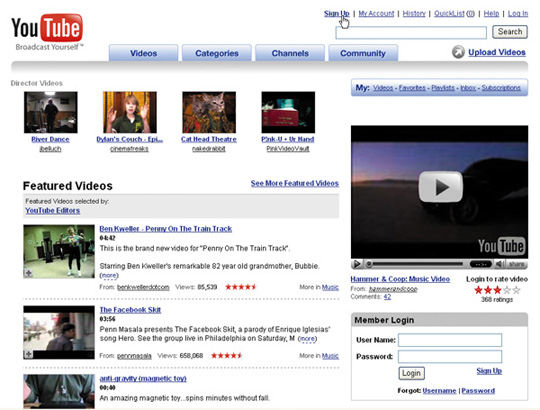Click the Search button
This screenshot has height=410, width=540.
(510, 32)
